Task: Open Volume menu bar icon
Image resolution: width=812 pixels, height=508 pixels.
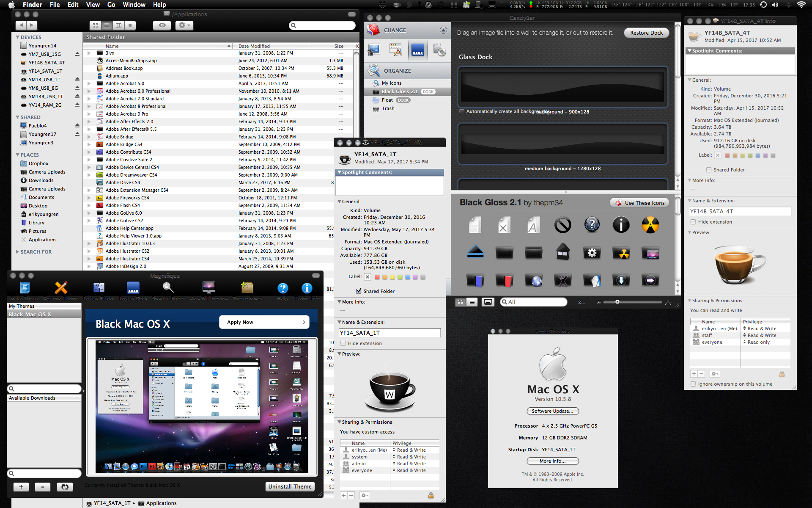Action: [x=775, y=5]
